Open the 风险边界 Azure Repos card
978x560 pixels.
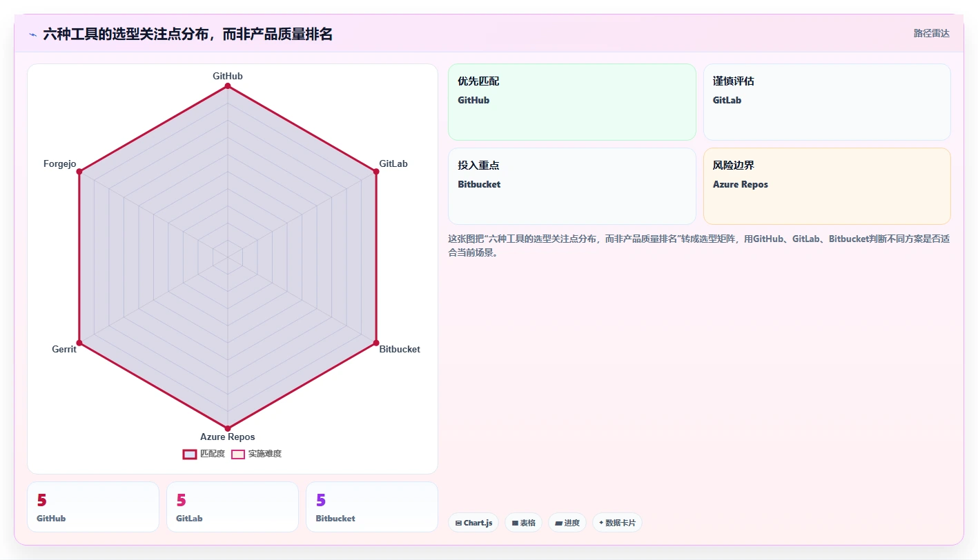[827, 186]
